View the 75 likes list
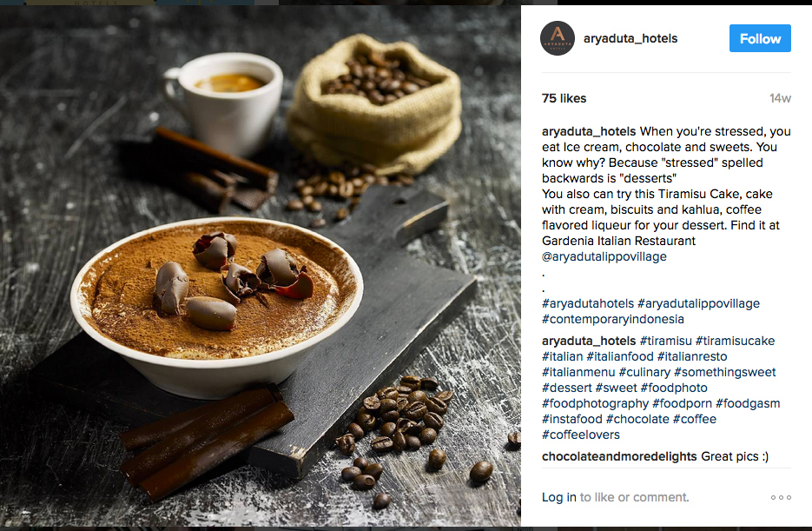The image size is (812, 531). point(564,98)
